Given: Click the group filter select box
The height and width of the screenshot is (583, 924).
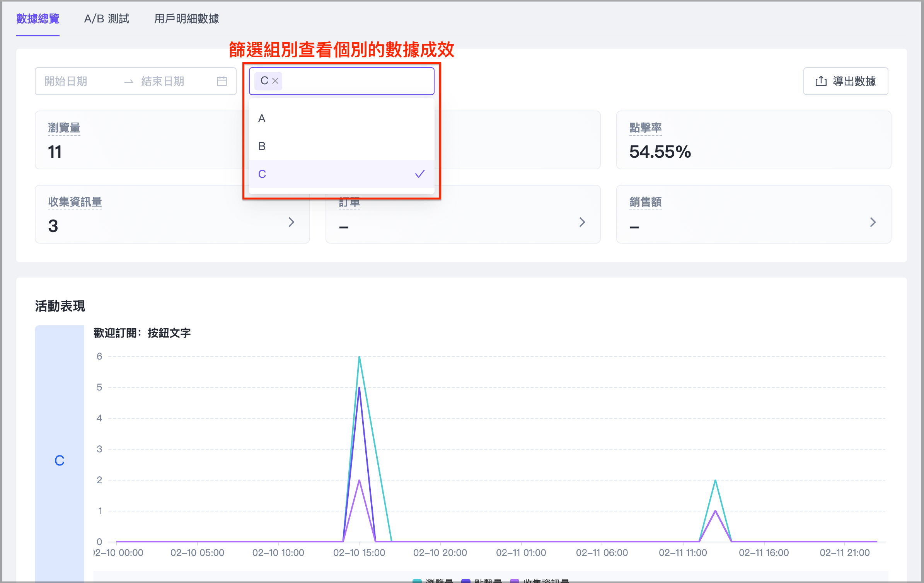Looking at the screenshot, I should coord(356,81).
